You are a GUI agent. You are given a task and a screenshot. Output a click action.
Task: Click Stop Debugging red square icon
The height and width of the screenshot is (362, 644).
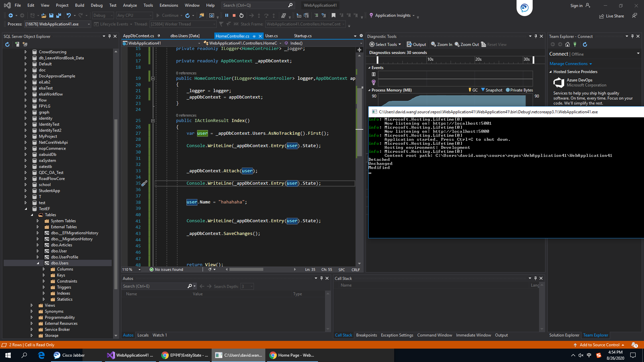point(234,15)
